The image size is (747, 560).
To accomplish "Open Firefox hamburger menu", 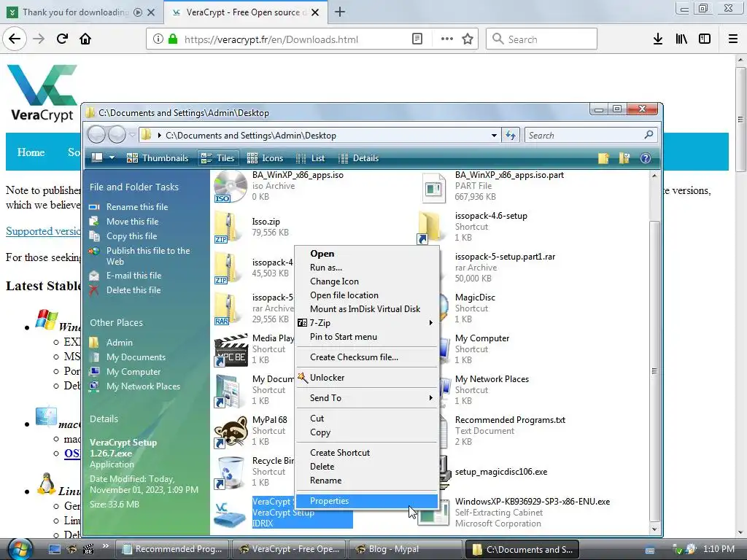I will point(733,39).
